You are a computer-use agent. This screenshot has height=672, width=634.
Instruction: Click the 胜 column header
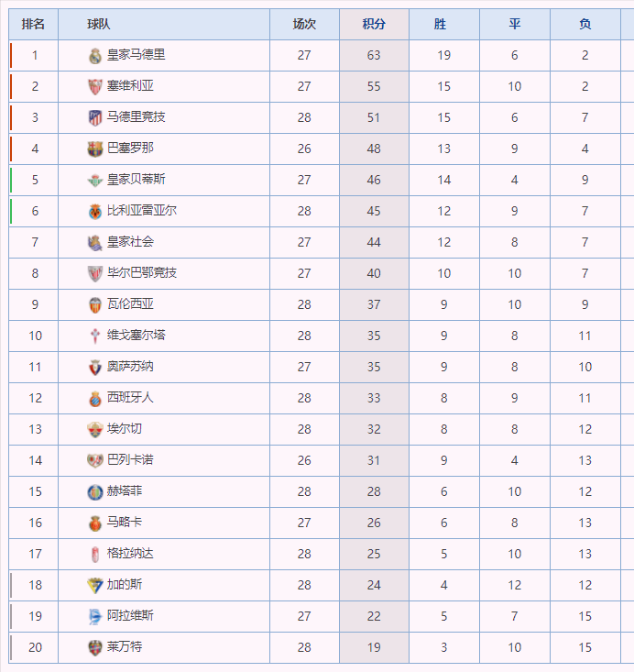pyautogui.click(x=444, y=25)
